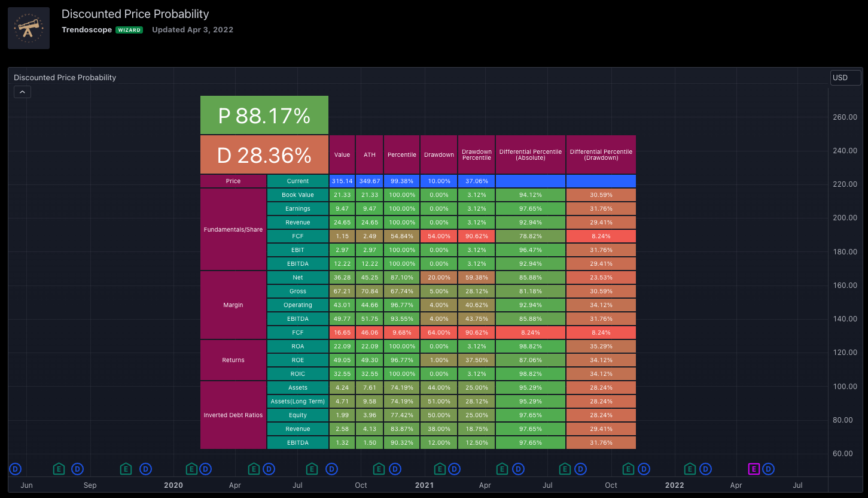Click the Price ATH value 349.67
This screenshot has width=868, height=498.
[370, 181]
